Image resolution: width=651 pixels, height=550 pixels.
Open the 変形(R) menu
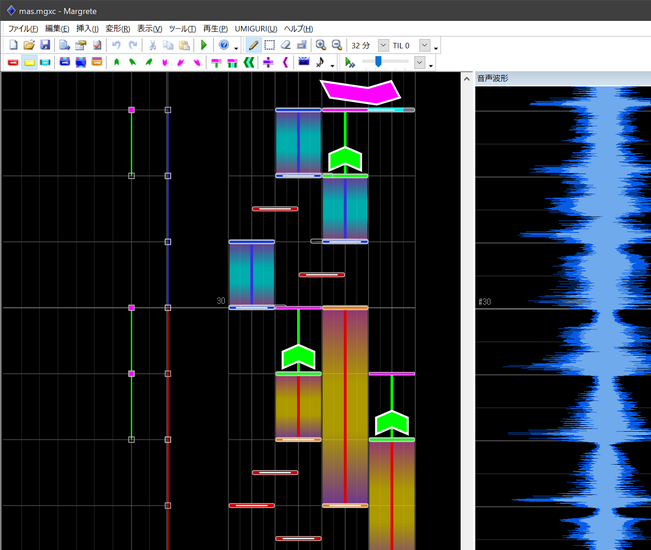pos(117,29)
